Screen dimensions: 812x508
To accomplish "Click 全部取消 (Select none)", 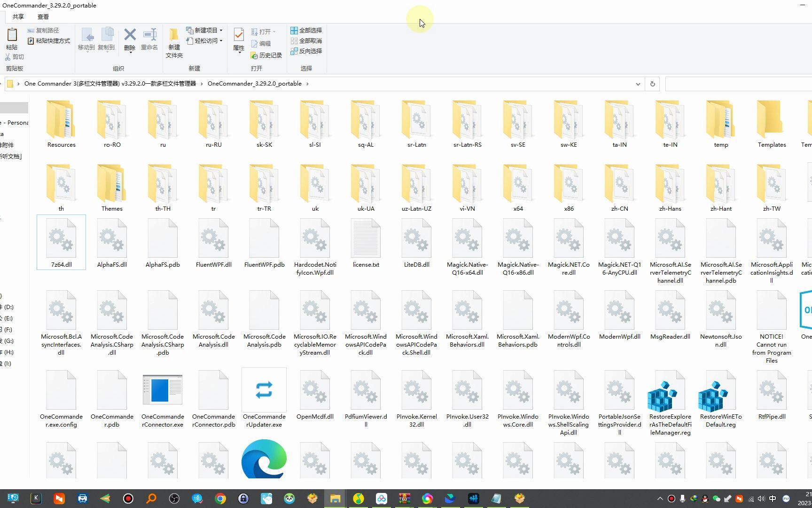I will point(306,41).
